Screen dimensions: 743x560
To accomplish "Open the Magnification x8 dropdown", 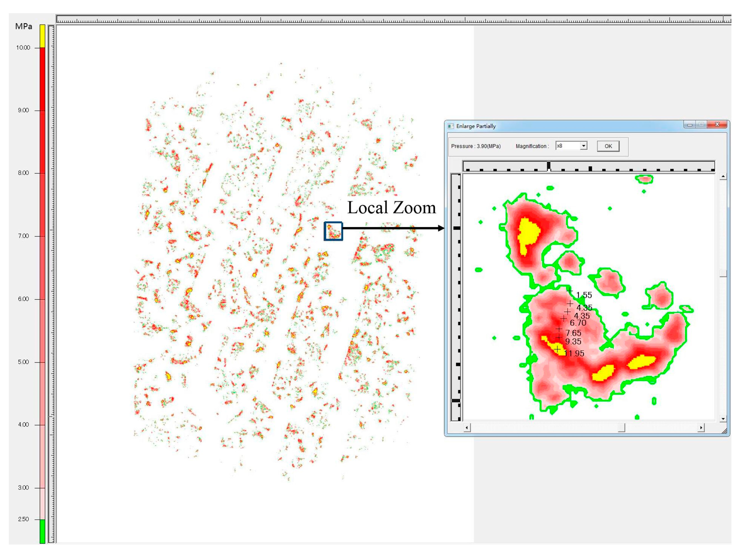I will point(583,146).
